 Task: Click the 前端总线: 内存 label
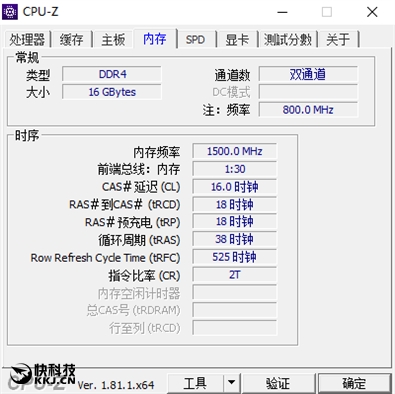[139, 169]
